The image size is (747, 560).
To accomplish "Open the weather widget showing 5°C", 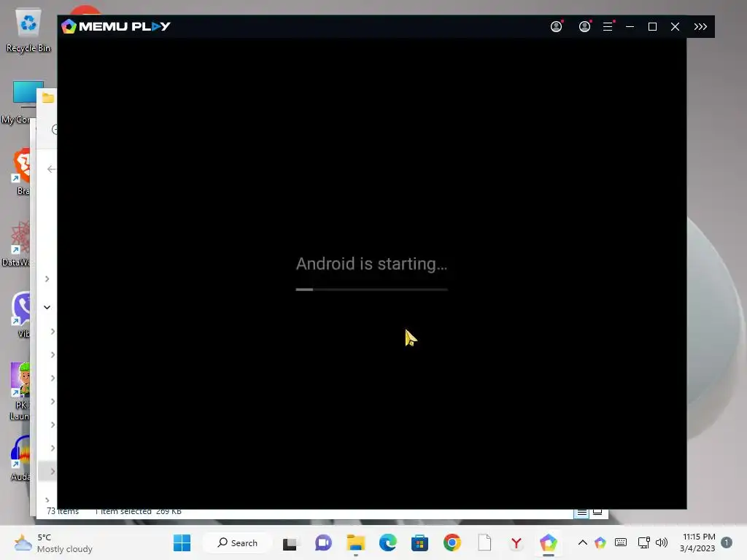I will click(x=53, y=542).
